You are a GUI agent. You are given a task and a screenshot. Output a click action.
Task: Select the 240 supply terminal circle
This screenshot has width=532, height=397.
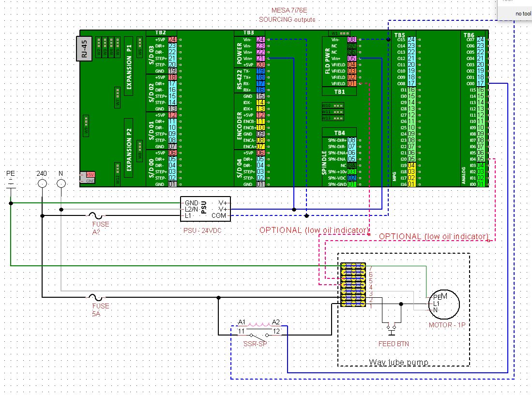coord(42,183)
